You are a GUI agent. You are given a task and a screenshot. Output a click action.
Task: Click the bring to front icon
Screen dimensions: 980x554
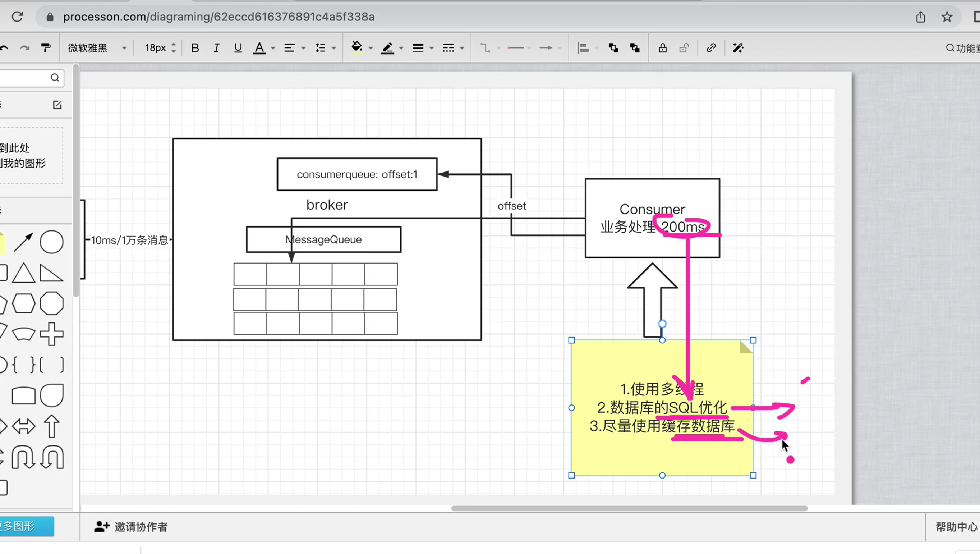coord(613,48)
